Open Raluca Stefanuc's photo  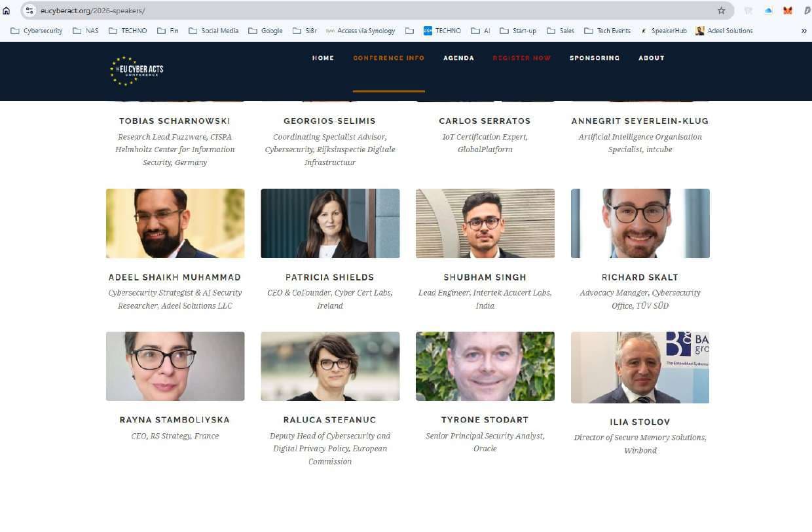[330, 366]
